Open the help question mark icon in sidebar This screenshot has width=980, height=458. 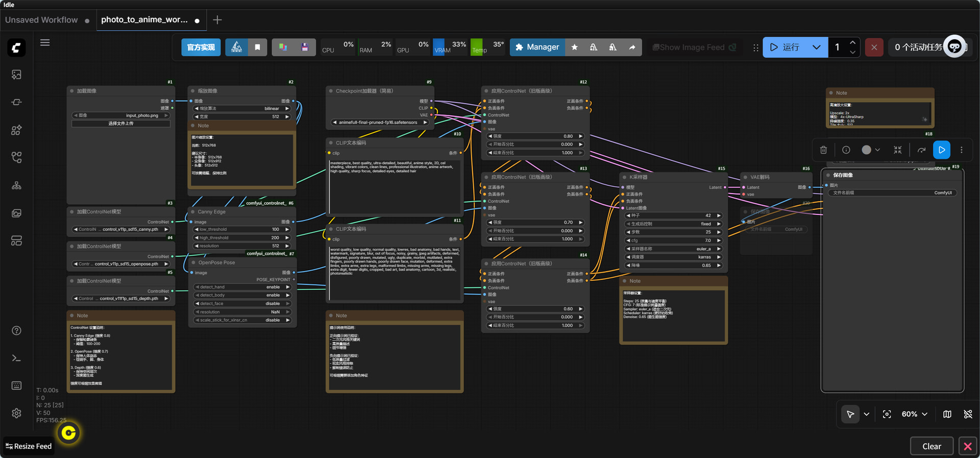point(16,330)
